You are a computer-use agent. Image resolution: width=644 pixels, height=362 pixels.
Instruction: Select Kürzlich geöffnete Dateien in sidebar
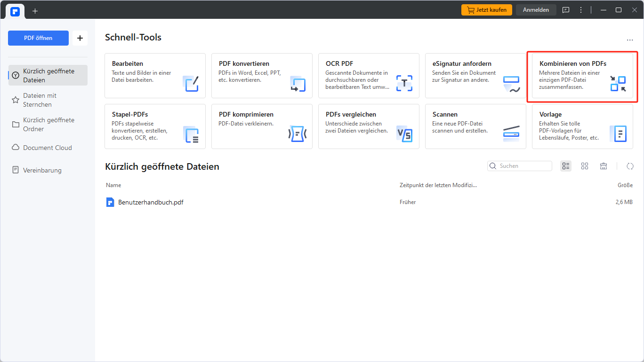[x=48, y=75]
